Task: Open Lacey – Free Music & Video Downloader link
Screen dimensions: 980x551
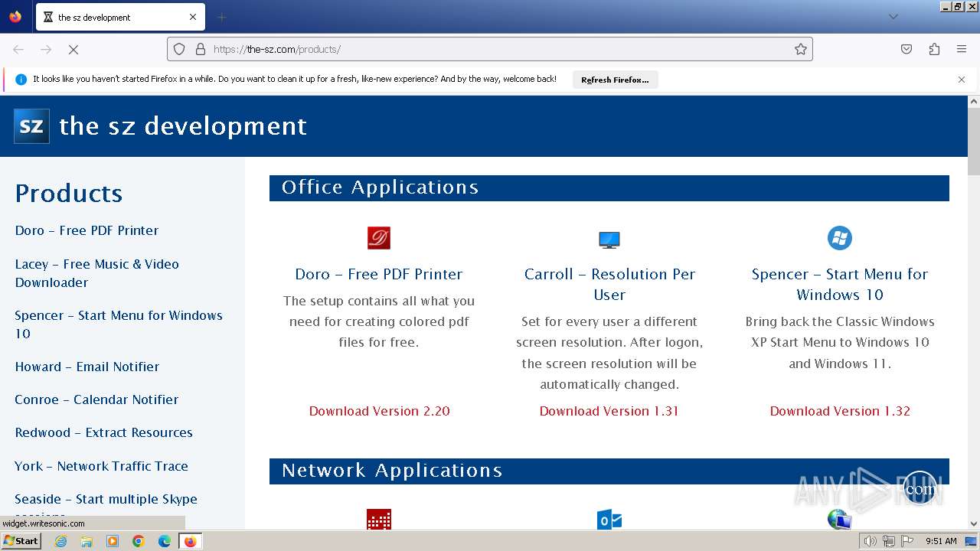Action: tap(96, 273)
